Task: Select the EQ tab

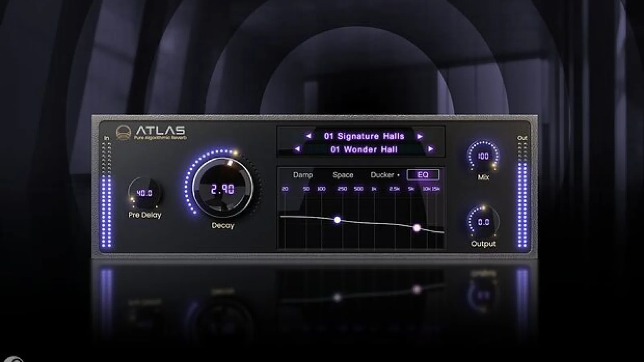Action: point(423,175)
